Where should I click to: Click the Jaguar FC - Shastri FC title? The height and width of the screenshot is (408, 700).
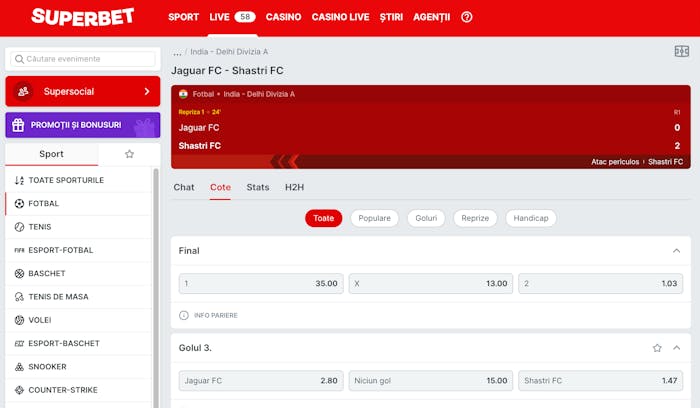[227, 71]
